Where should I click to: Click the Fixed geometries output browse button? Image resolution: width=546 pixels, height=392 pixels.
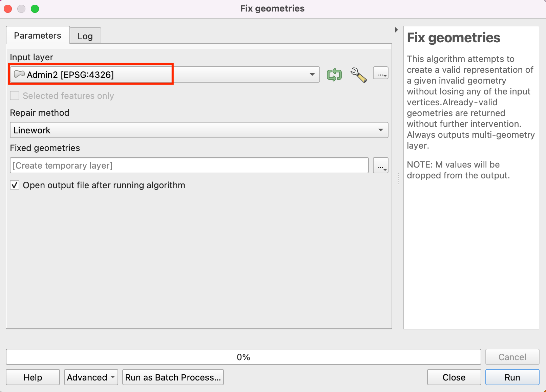[380, 166]
